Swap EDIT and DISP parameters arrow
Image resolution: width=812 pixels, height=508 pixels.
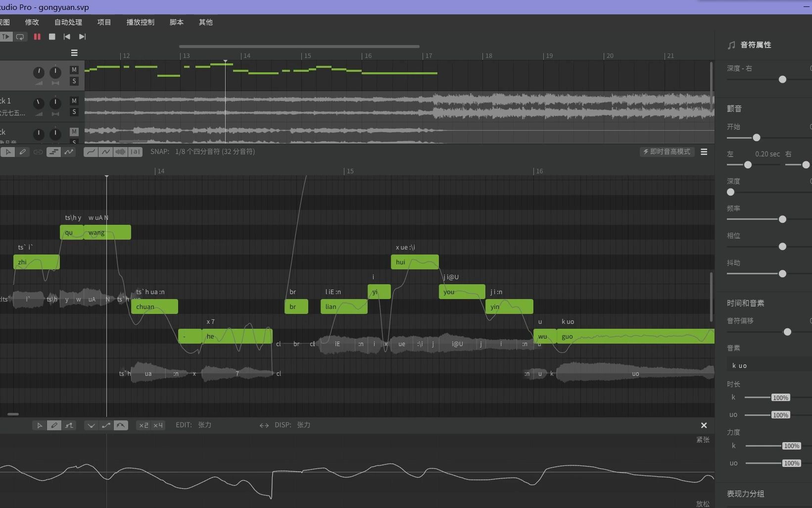coord(264,425)
